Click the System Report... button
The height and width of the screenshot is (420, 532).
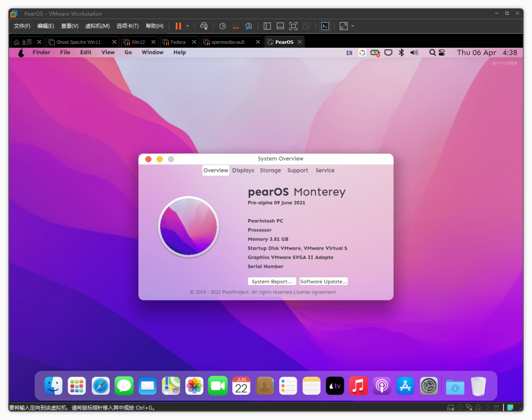click(x=271, y=282)
